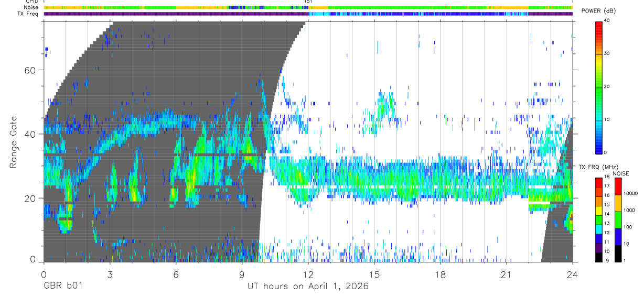Click the 30 tick label on the power scale

pyautogui.click(x=607, y=53)
